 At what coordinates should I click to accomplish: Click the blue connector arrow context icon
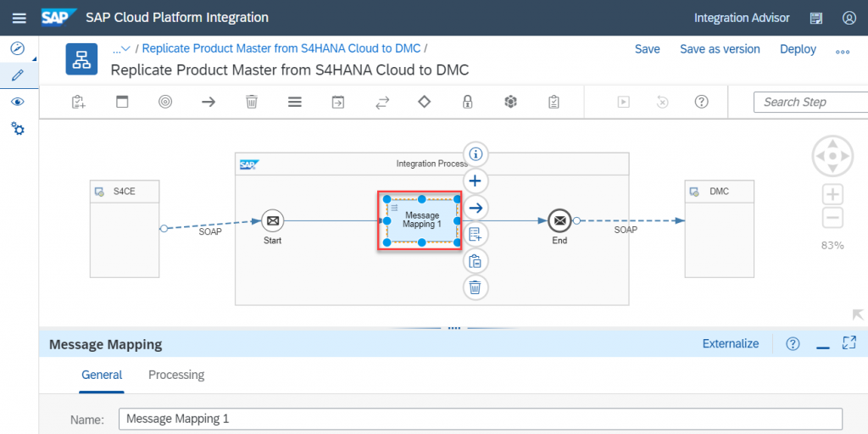[476, 208]
